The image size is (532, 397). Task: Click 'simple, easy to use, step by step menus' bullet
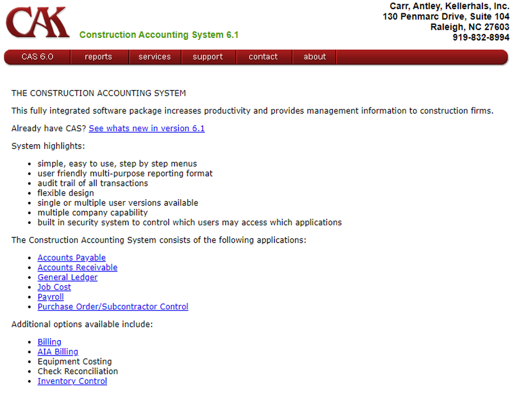click(x=117, y=163)
